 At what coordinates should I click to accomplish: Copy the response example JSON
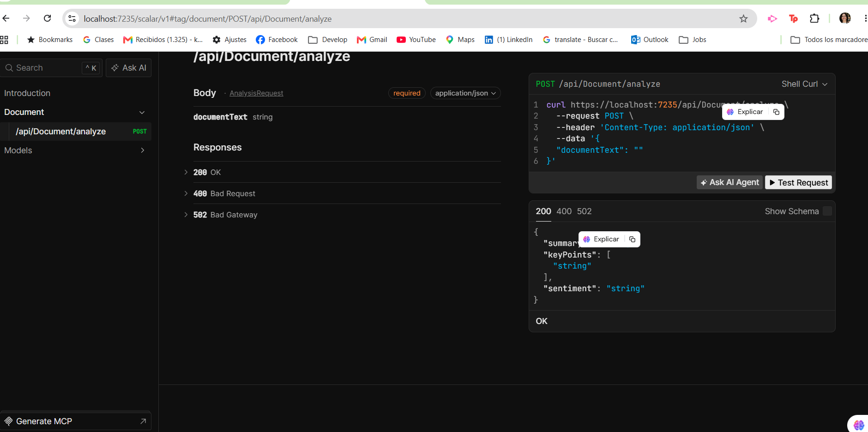pos(632,240)
